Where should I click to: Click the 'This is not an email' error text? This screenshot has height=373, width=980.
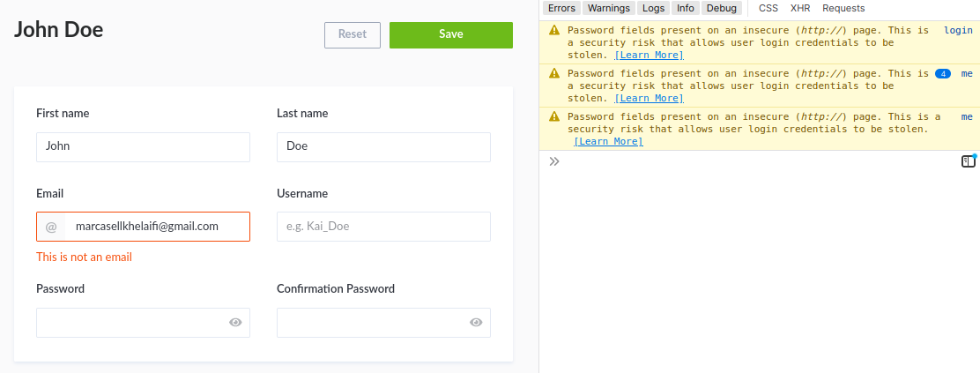(85, 257)
